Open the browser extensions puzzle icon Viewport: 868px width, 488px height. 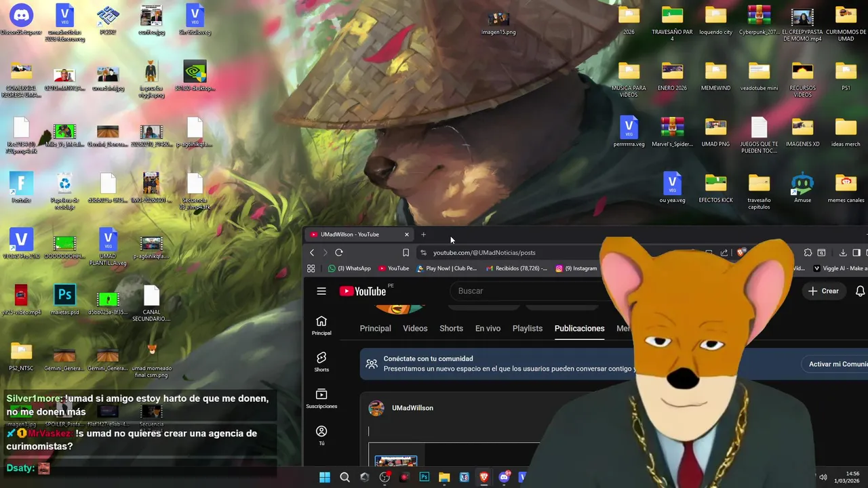(x=808, y=253)
